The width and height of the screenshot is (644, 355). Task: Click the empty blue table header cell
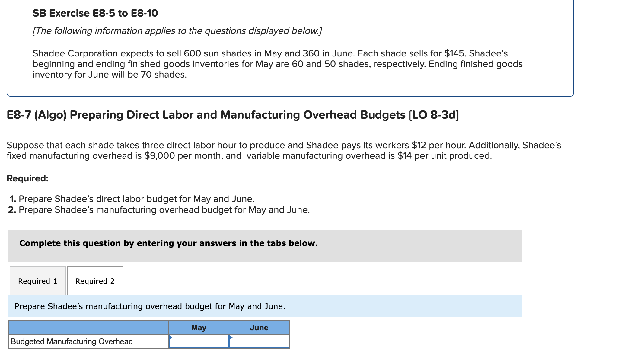89,327
